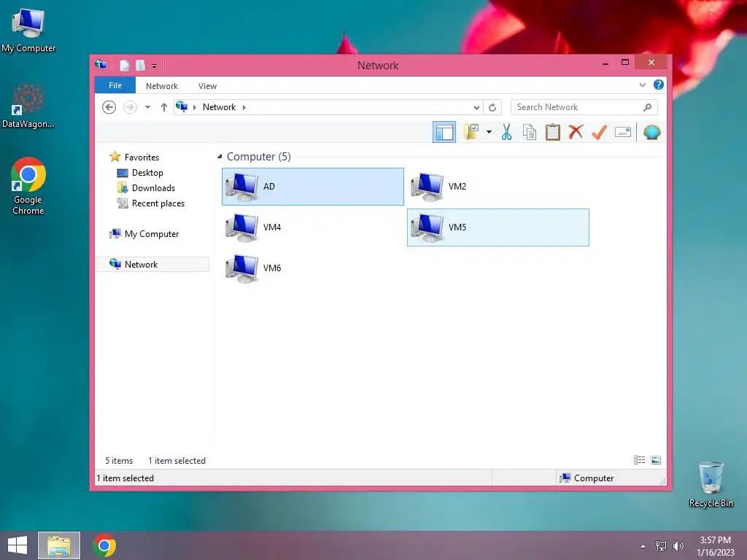Click the Paste clipboard icon
The width and height of the screenshot is (747, 560).
point(553,132)
